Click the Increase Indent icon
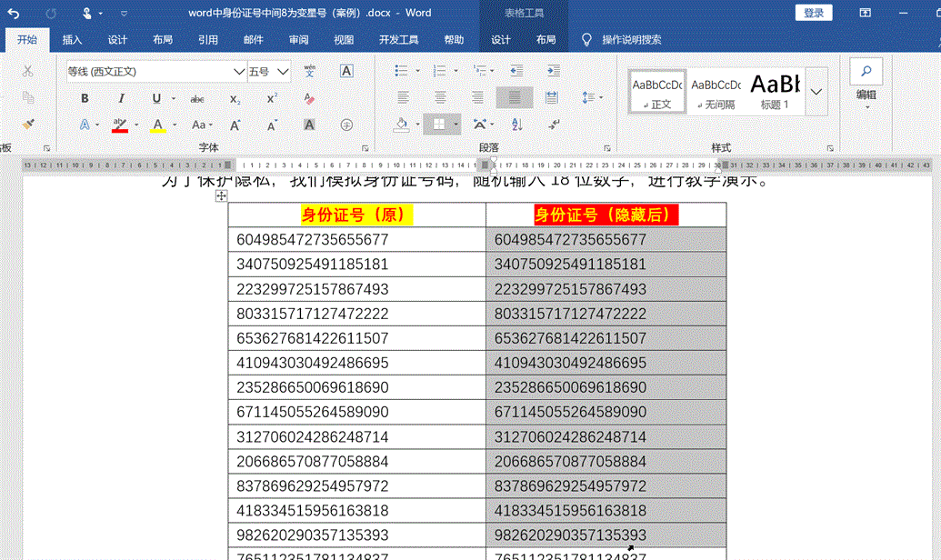The height and width of the screenshot is (560, 941). click(x=552, y=71)
